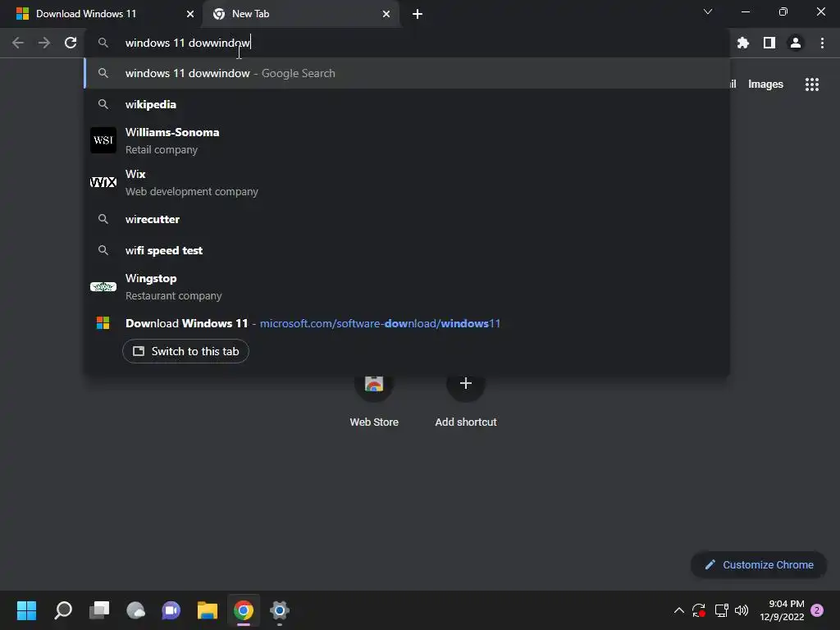
Task: Open a new tab with plus button
Action: (x=418, y=14)
